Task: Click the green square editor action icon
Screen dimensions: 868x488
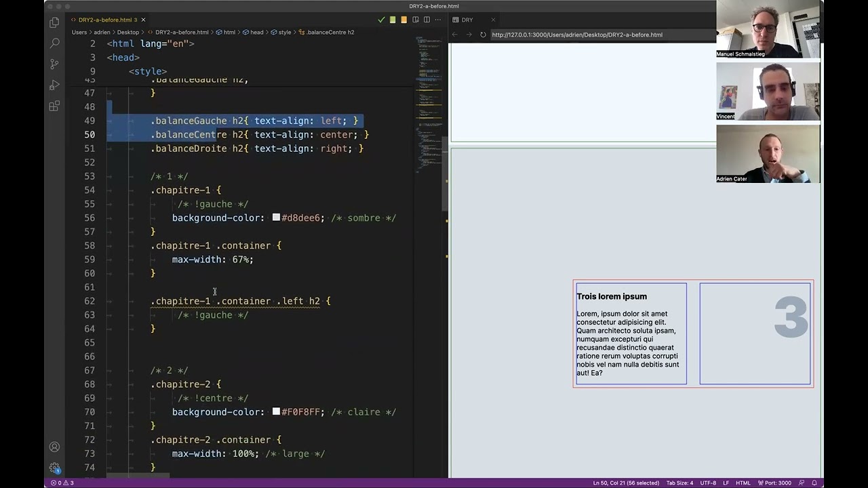Action: tap(393, 20)
